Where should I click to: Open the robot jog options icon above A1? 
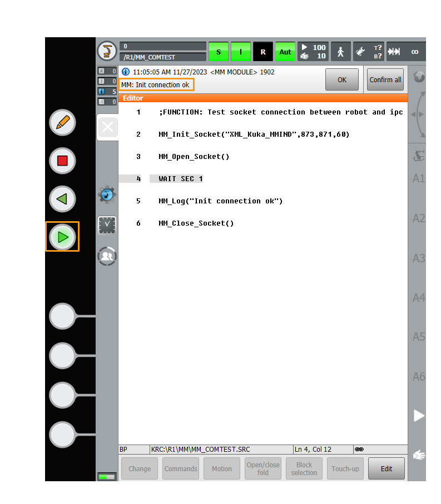(419, 156)
